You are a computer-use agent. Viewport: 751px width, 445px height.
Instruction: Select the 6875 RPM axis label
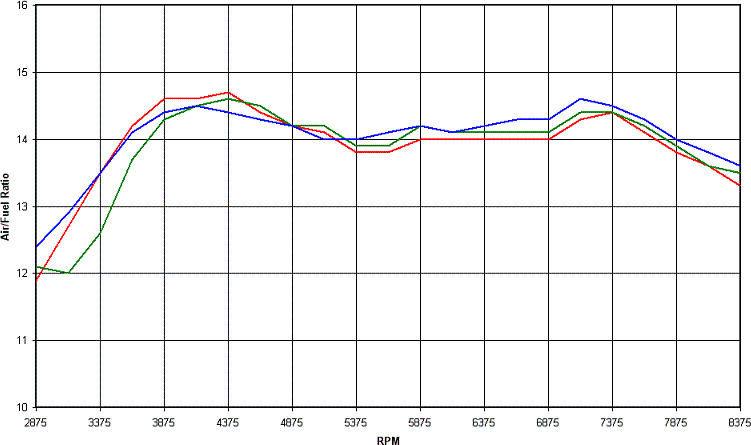pyautogui.click(x=548, y=421)
